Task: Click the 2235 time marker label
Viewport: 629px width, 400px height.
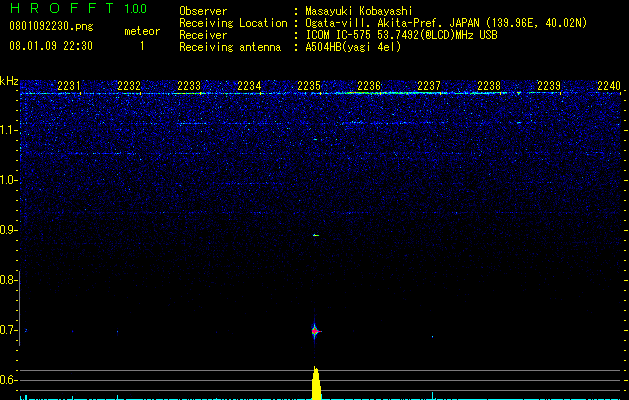Action: [309, 86]
